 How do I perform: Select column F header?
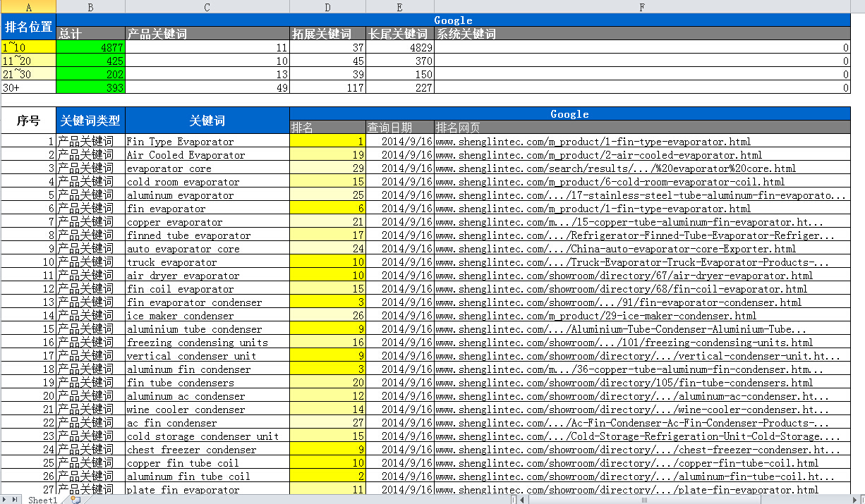coord(642,7)
